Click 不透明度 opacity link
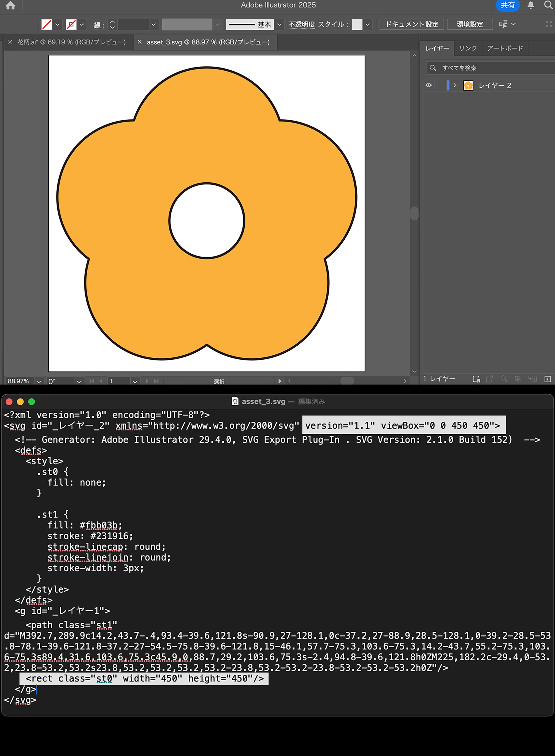Image resolution: width=555 pixels, height=756 pixels. (x=302, y=24)
